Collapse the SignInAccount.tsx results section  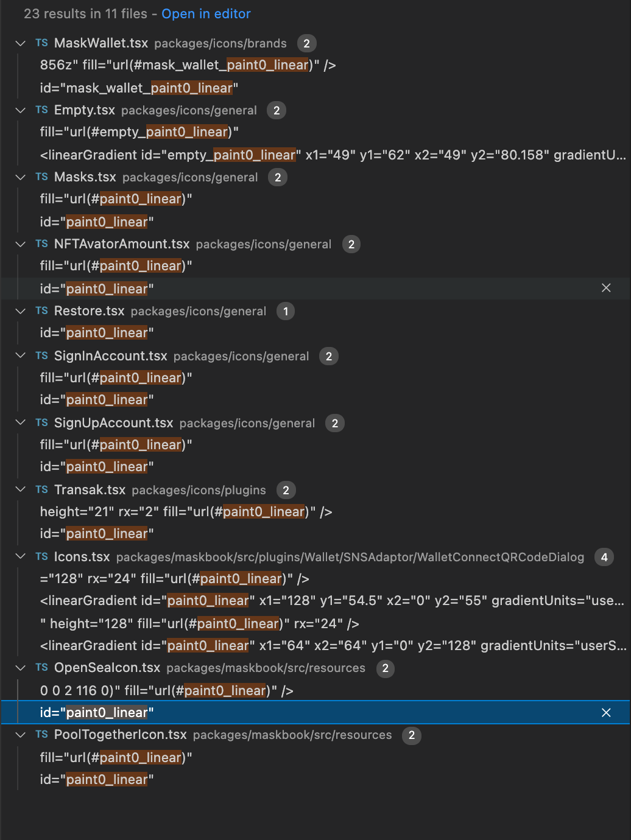tap(19, 356)
